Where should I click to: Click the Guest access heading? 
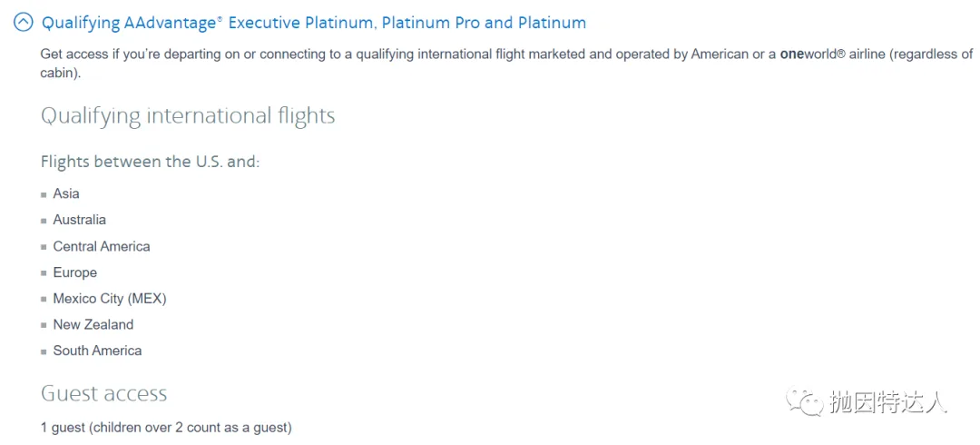coord(103,393)
